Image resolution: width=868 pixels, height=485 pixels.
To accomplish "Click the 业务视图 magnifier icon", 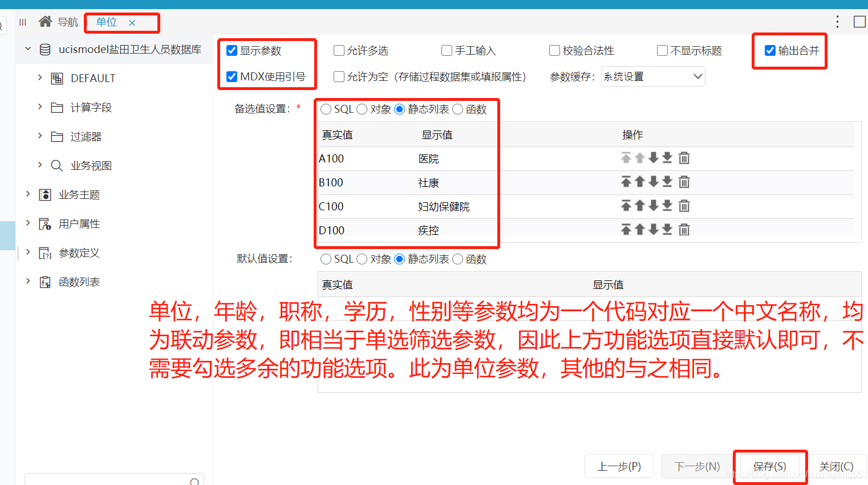I will [57, 166].
